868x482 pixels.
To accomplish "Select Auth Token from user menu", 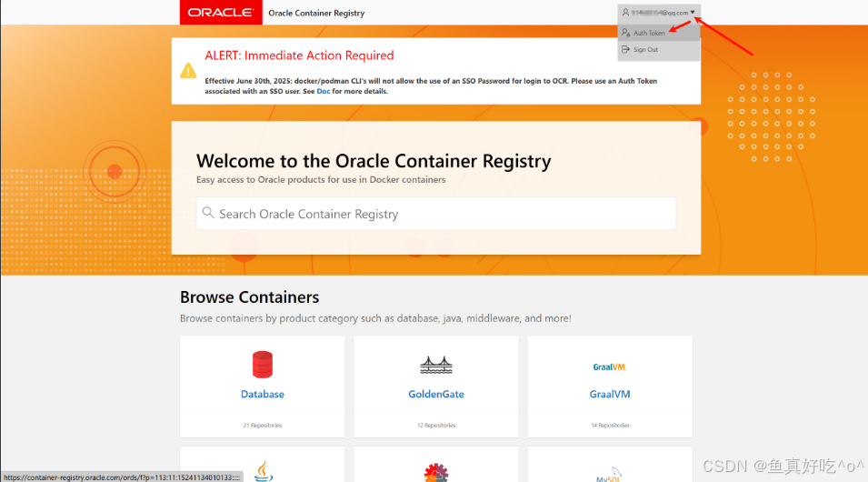I will tap(649, 33).
